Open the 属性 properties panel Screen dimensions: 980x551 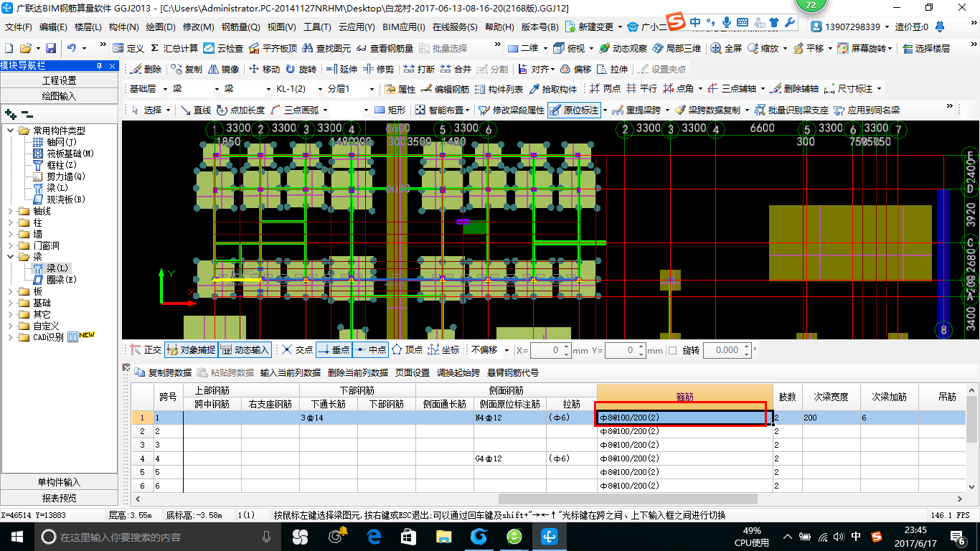pyautogui.click(x=400, y=89)
